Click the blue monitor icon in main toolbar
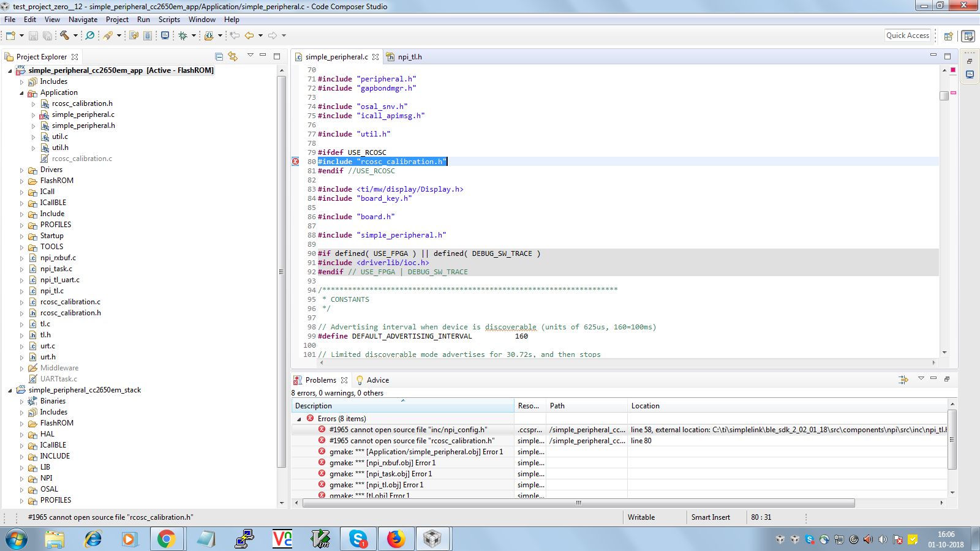Screen dimensions: 980x551 (x=165, y=36)
